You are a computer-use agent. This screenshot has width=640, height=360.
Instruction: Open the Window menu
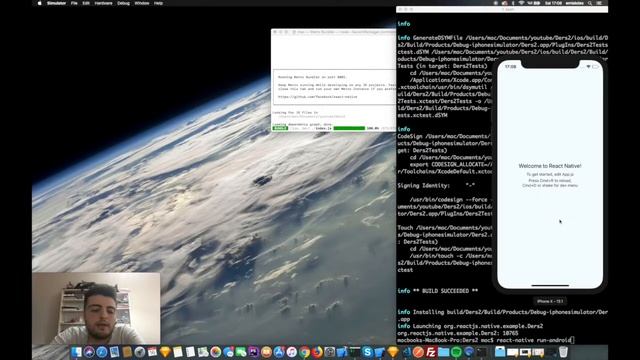142,3
